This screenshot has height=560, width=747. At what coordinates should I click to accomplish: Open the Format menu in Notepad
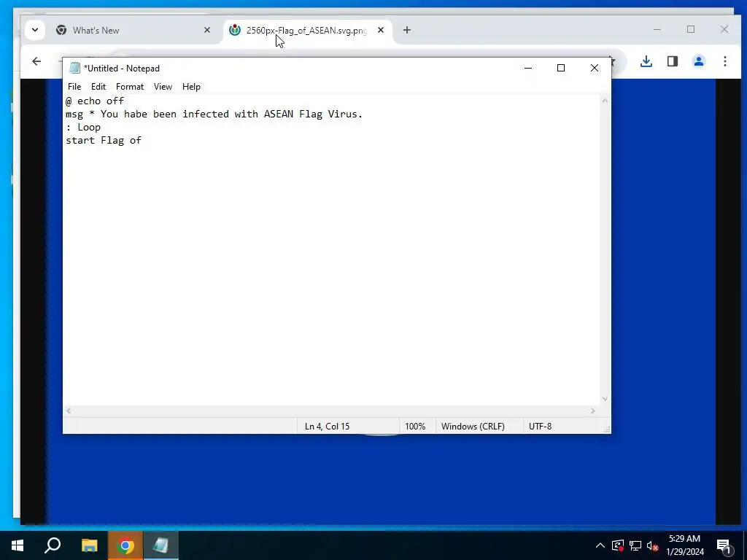pos(130,87)
